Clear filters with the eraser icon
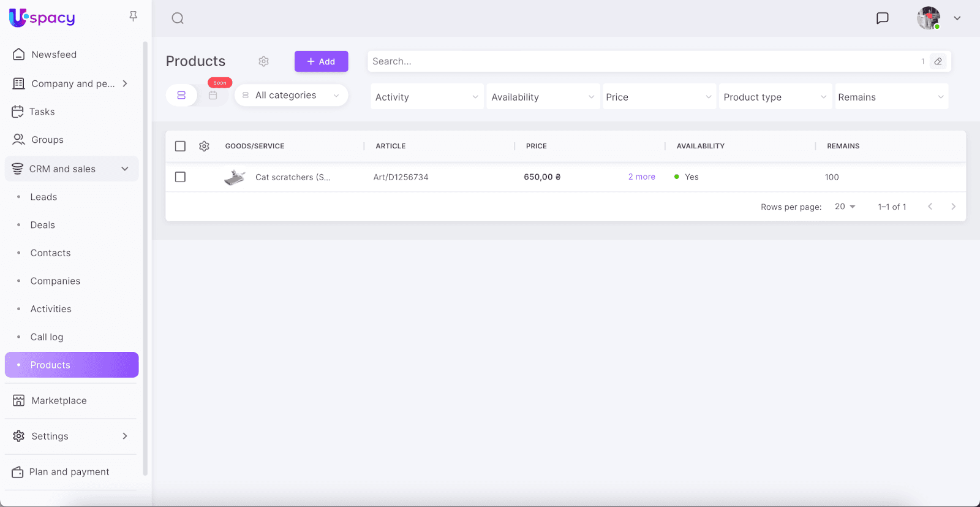Image resolution: width=980 pixels, height=507 pixels. [938, 61]
